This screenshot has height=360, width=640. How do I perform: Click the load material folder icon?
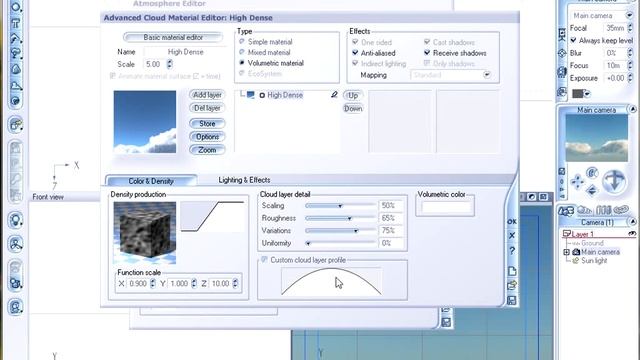tap(512, 286)
